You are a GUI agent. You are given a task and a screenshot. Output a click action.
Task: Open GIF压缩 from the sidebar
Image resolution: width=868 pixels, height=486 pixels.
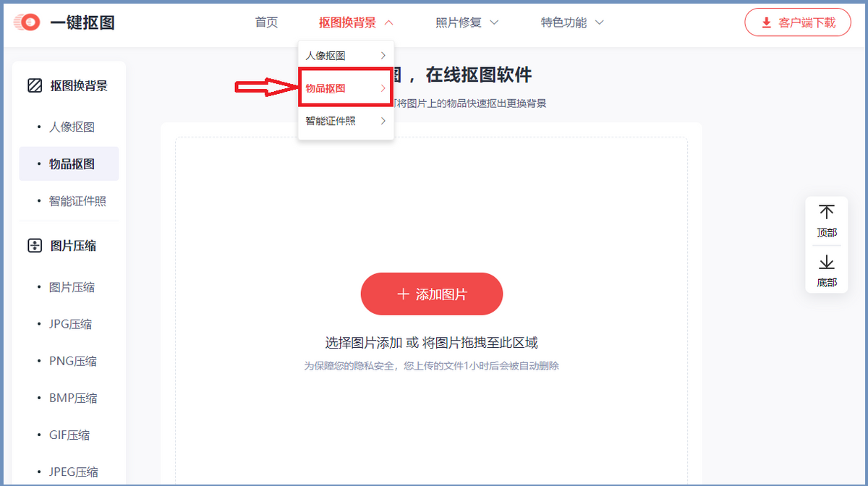pos(69,435)
